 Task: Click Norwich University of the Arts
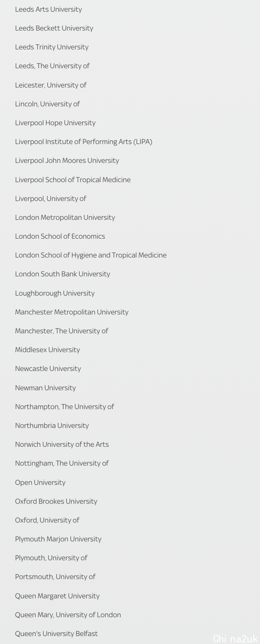click(62, 444)
